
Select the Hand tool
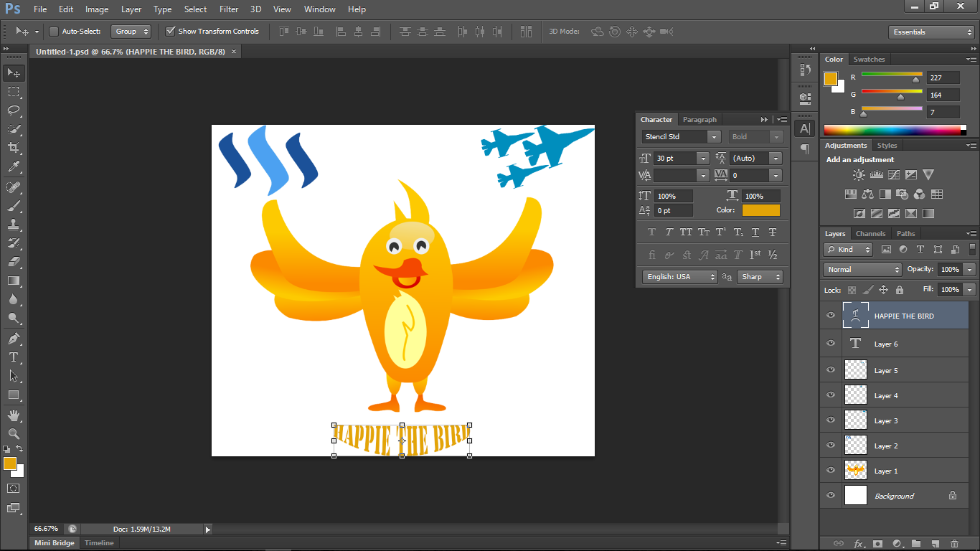click(x=14, y=415)
